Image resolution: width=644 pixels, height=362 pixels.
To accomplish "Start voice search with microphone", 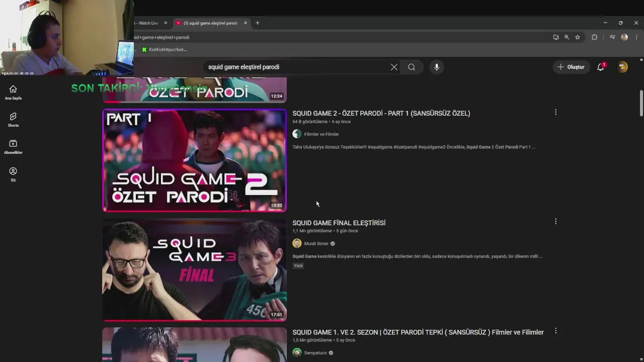I will point(437,67).
